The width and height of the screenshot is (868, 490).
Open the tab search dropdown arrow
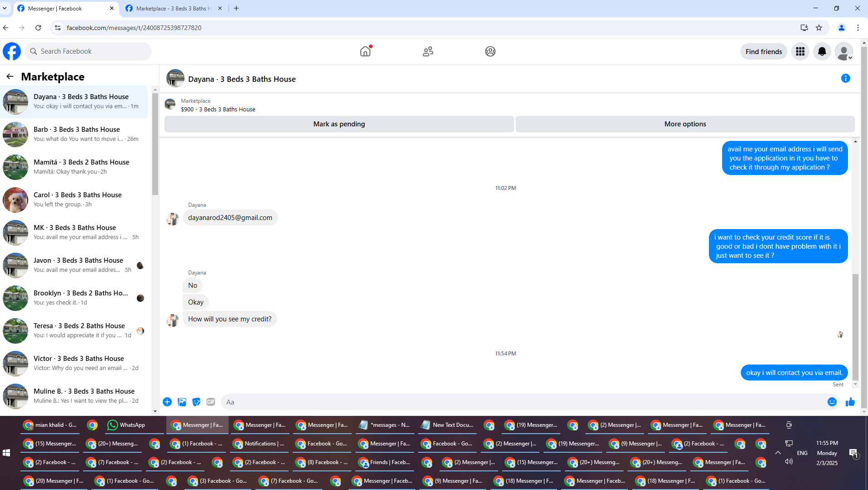coord(5,8)
